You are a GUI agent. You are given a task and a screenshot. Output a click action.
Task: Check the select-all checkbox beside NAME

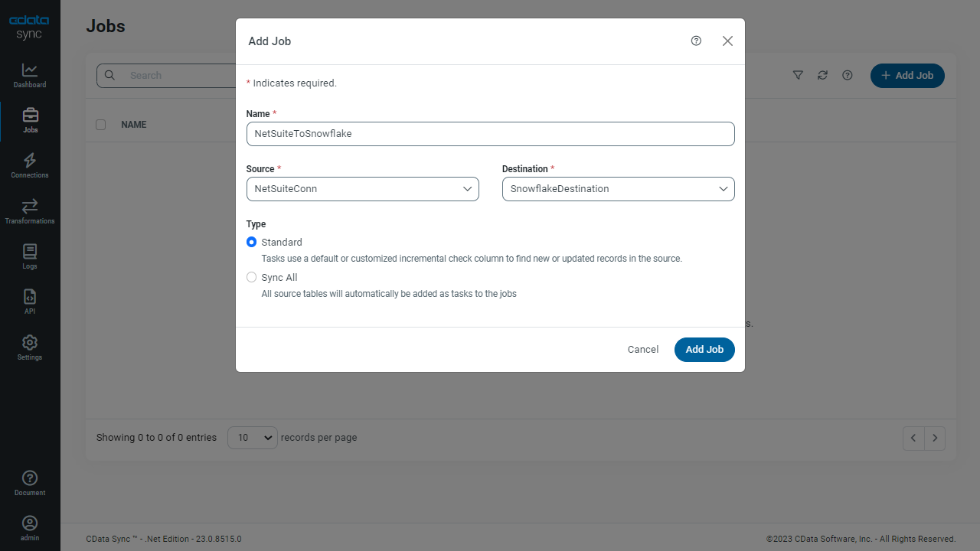coord(101,125)
